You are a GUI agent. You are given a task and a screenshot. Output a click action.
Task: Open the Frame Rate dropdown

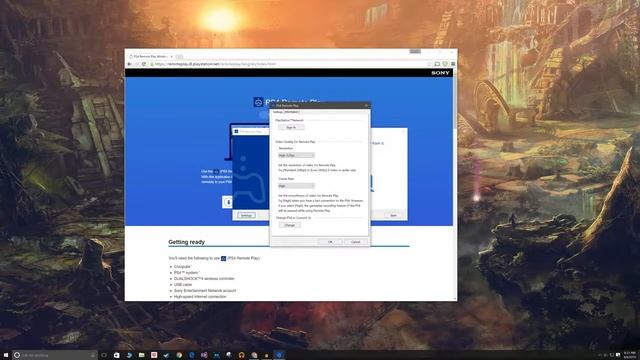(296, 186)
